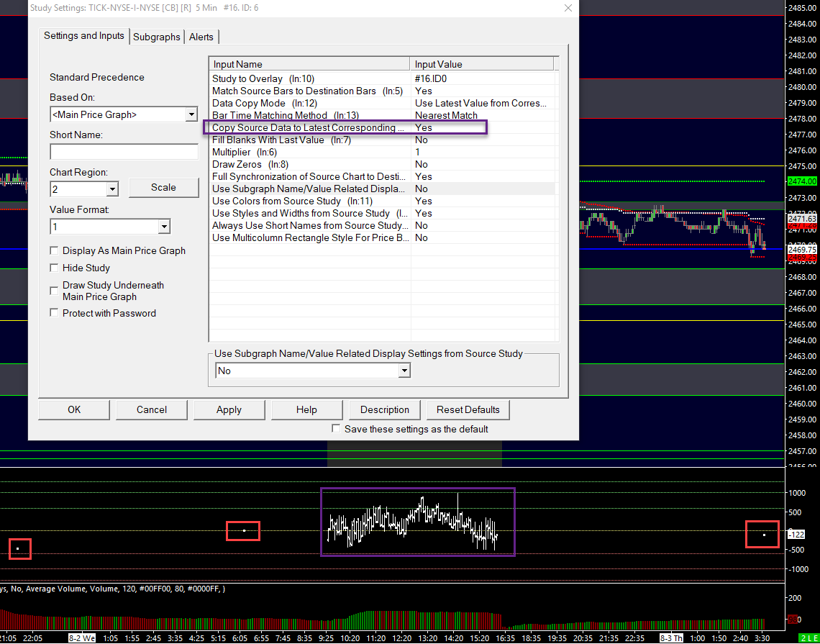Enable Protect with Password checkbox
The image size is (820, 644).
[x=54, y=313]
